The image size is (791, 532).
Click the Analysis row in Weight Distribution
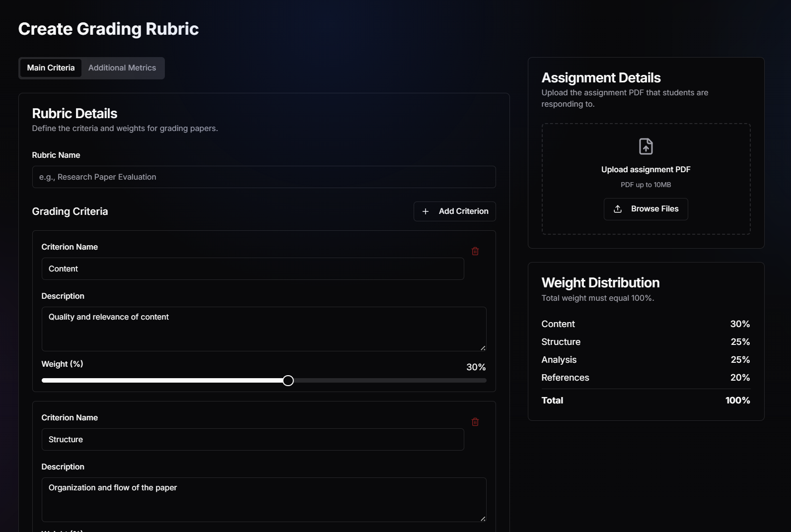coord(646,360)
